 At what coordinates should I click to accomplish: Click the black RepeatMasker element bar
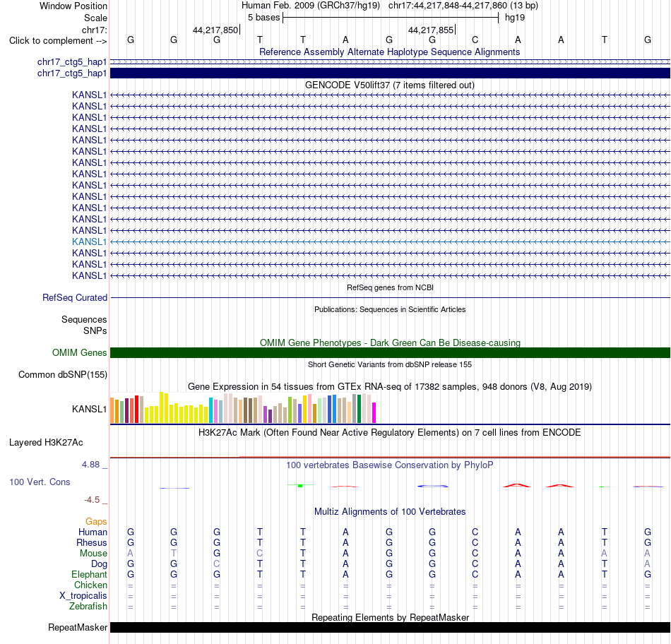[x=390, y=627]
